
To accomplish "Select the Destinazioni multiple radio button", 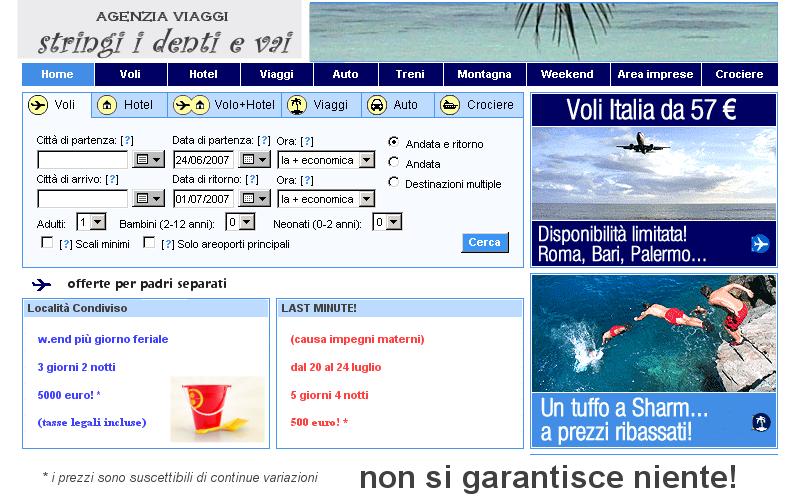I will [x=394, y=182].
